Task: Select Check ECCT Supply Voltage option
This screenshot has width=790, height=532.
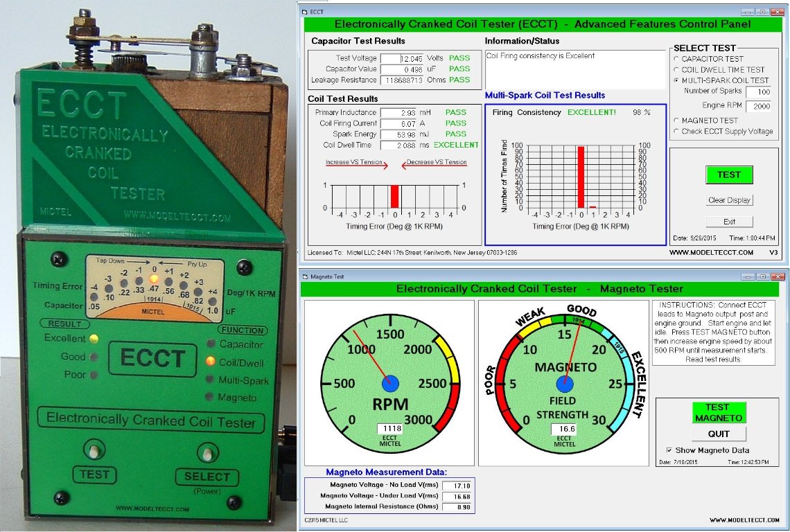Action: (676, 132)
